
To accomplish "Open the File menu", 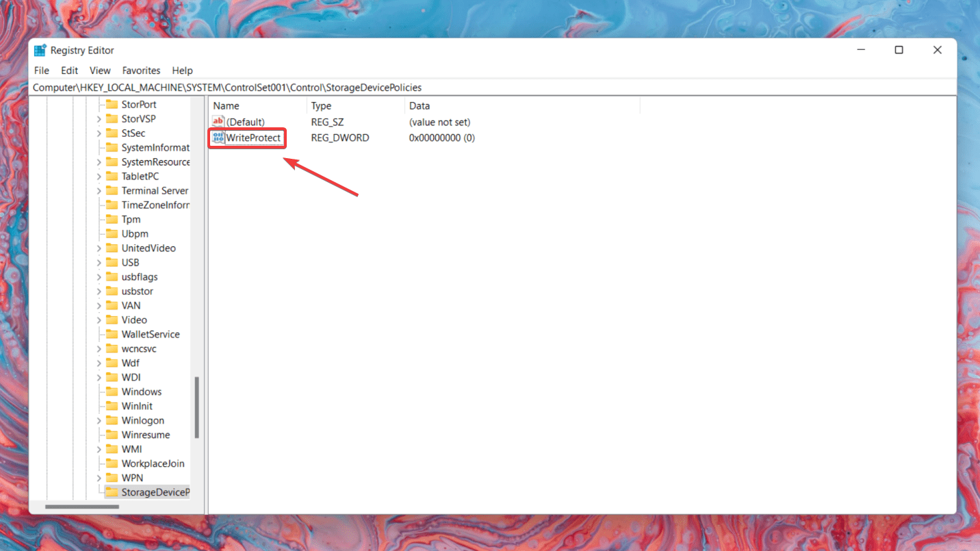I will [41, 71].
